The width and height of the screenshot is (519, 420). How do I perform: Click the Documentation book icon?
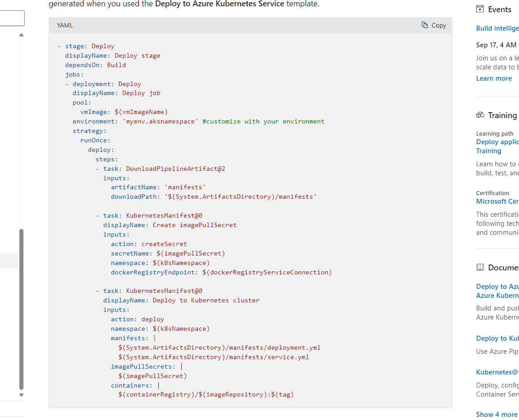(x=480, y=267)
